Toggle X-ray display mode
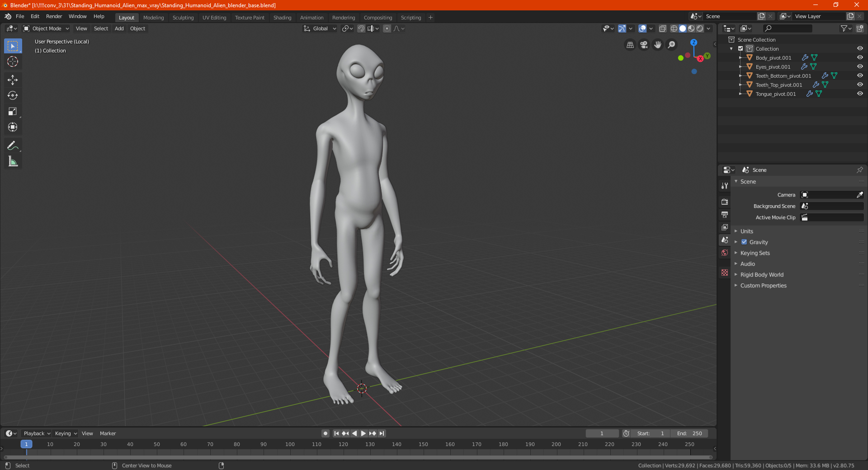The height and width of the screenshot is (470, 868). coord(663,28)
